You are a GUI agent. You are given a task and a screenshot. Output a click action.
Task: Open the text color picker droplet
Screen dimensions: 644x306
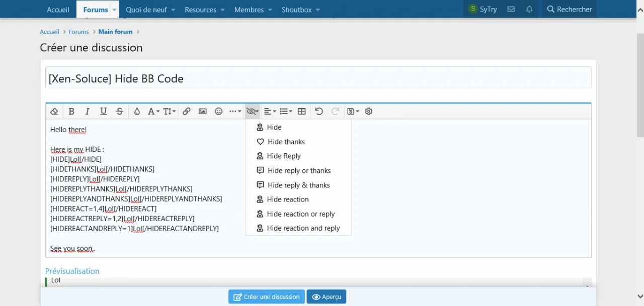tap(137, 111)
